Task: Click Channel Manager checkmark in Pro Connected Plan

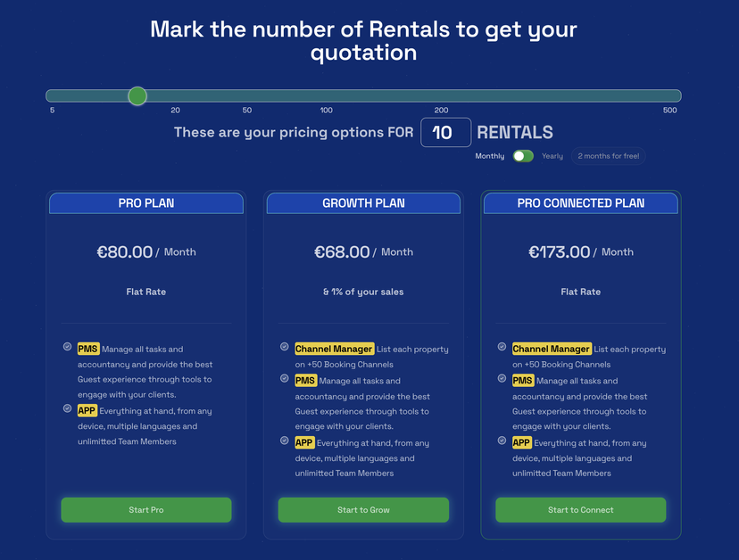Action: point(502,347)
